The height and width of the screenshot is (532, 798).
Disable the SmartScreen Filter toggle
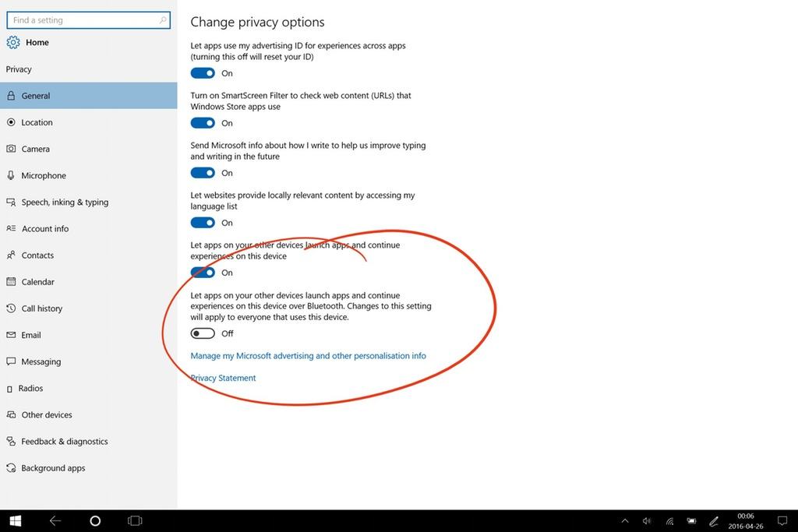point(203,123)
